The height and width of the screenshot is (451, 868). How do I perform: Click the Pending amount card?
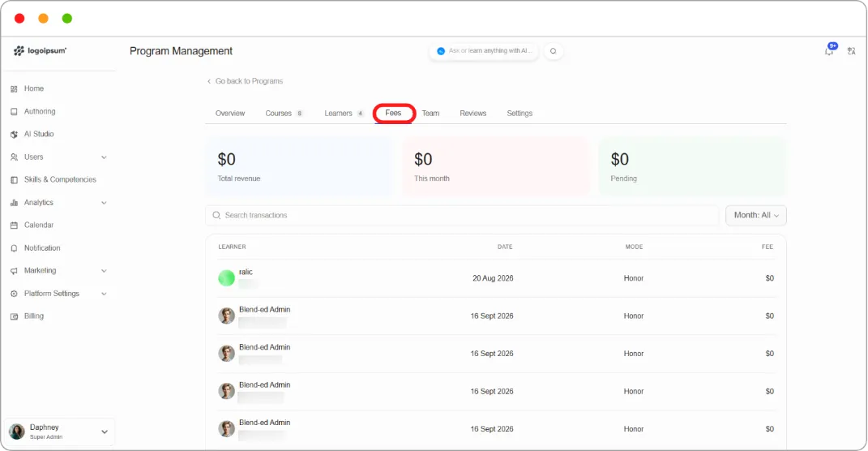[x=692, y=166]
